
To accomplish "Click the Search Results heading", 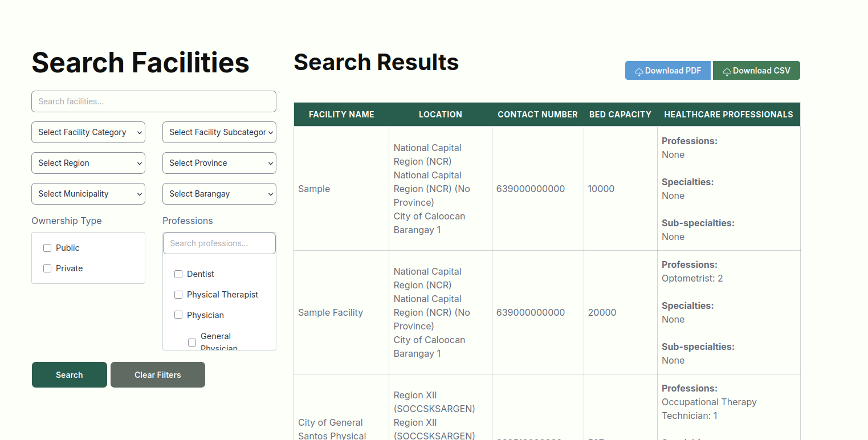I will (x=376, y=62).
